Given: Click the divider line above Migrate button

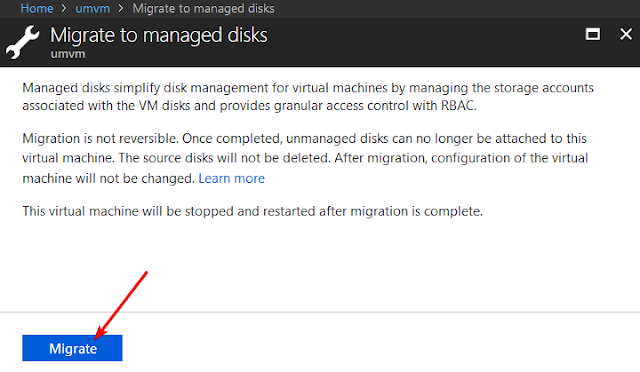Looking at the screenshot, I should click(320, 312).
